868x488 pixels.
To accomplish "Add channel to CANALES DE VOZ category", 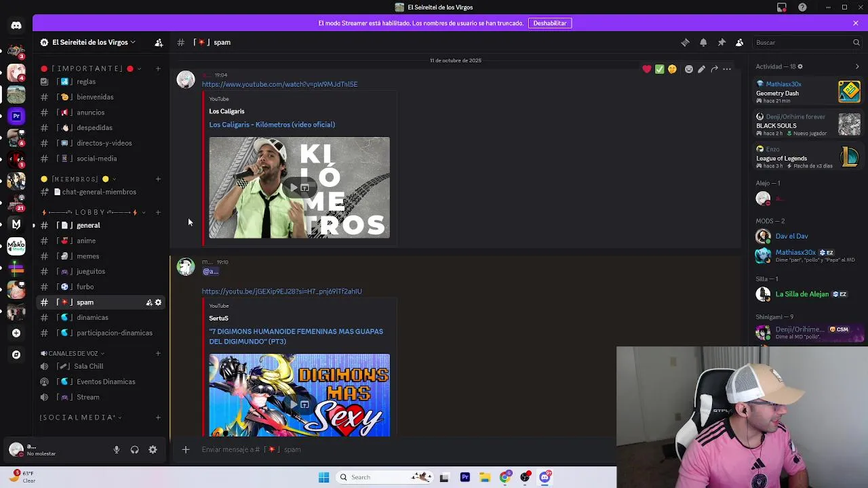I will [x=158, y=353].
